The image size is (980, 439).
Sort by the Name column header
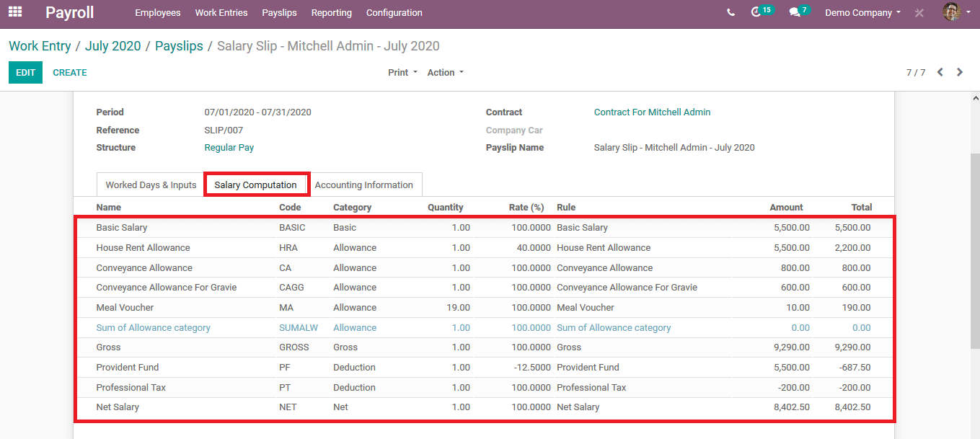click(109, 208)
